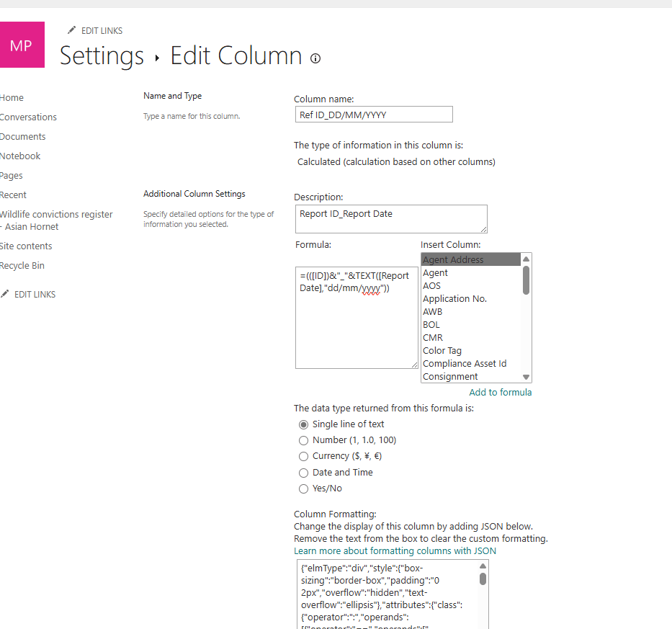Select Compliance Asset Id in the list
The height and width of the screenshot is (629, 672).
click(470, 364)
